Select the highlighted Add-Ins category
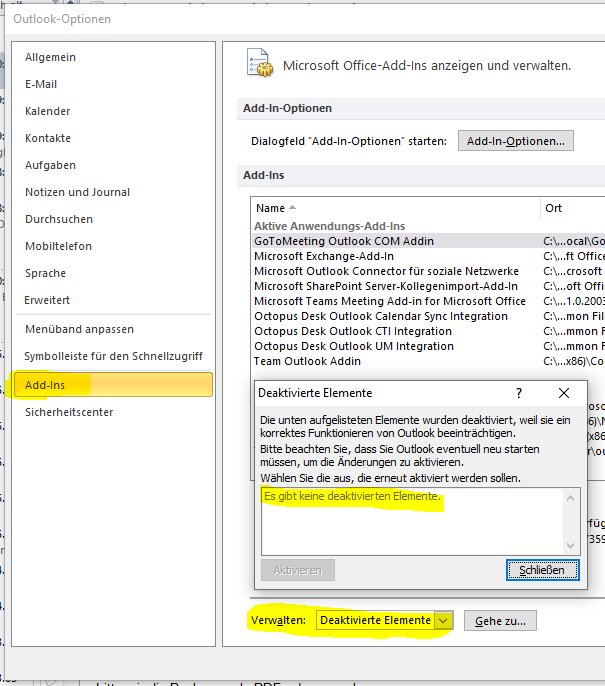Screen dimensions: 605x686 113,385
